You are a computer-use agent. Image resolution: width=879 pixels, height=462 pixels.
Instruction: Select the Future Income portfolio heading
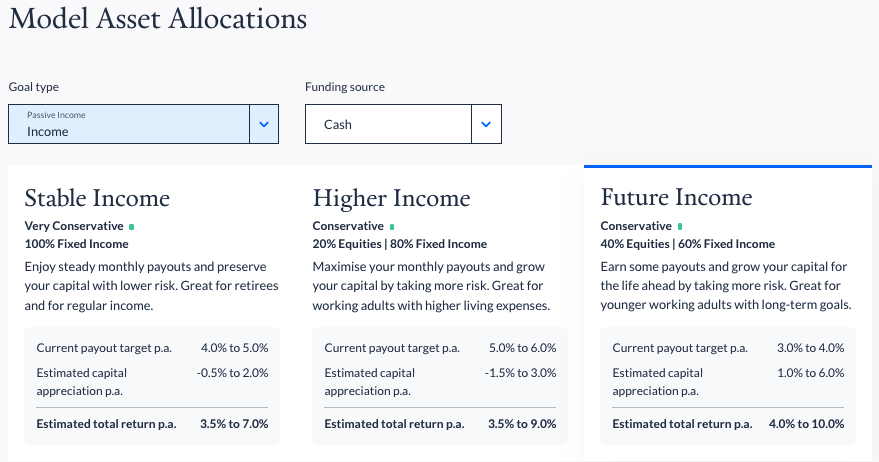[x=676, y=197]
